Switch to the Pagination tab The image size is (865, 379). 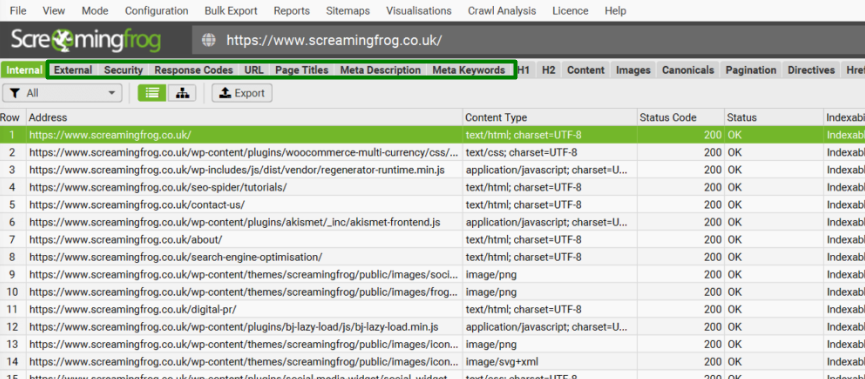[751, 70]
